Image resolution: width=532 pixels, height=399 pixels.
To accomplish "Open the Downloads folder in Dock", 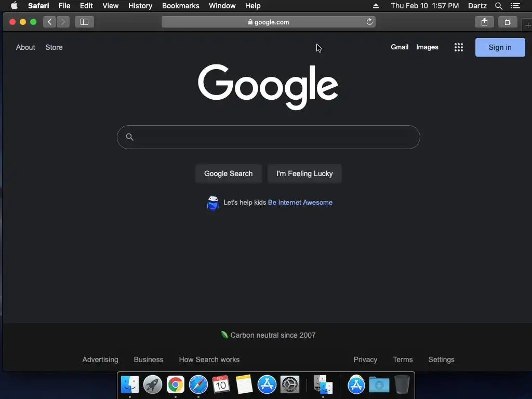I will pyautogui.click(x=379, y=384).
